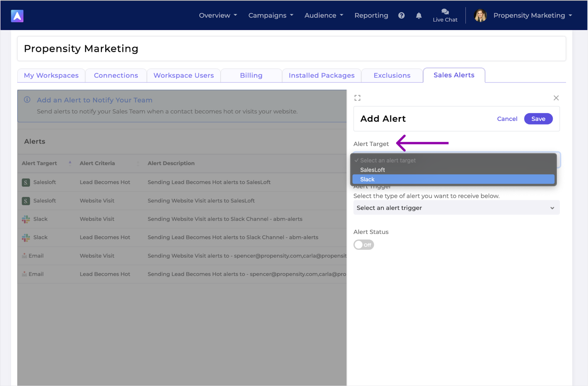The image size is (588, 386).
Task: Click the Propensity Marketing page title
Action: coord(81,49)
